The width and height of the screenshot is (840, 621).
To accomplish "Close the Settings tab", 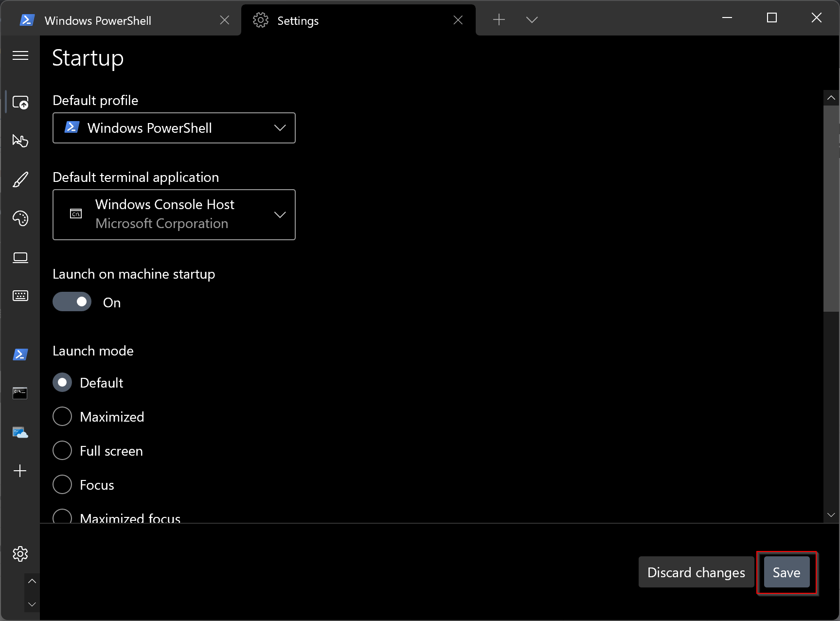I will 458,20.
